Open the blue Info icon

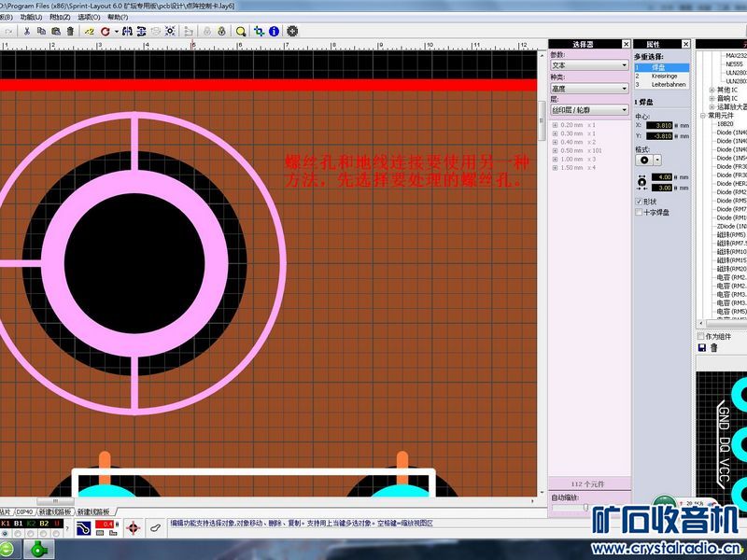(275, 31)
